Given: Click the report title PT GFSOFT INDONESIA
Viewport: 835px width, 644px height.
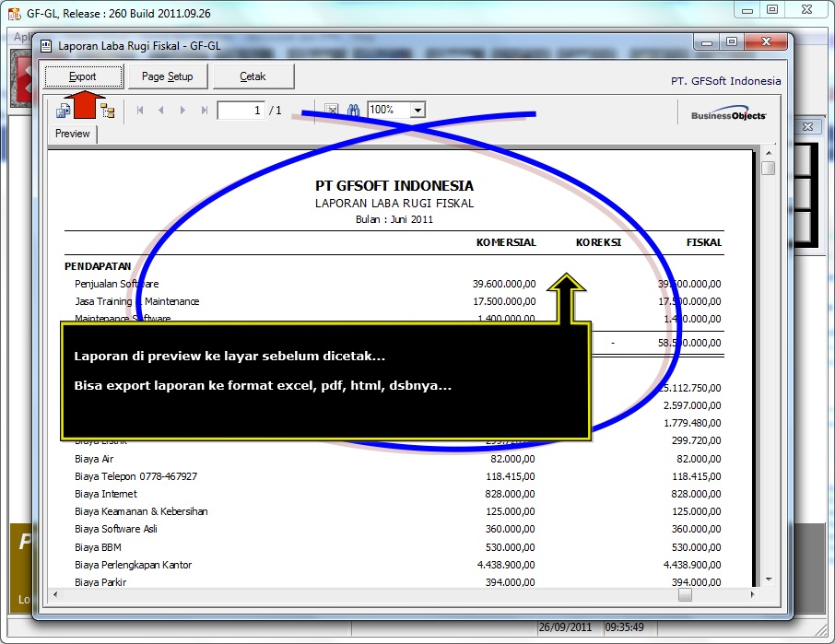Looking at the screenshot, I should click(394, 186).
